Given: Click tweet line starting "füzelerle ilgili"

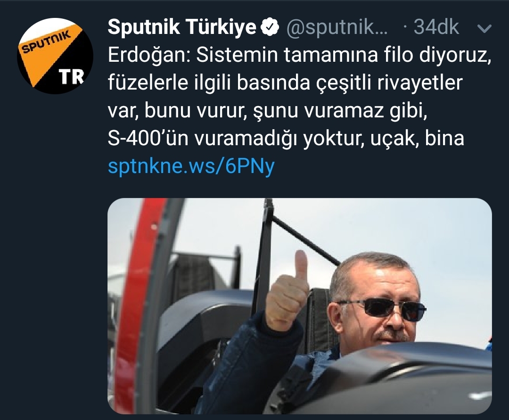Looking at the screenshot, I should [285, 83].
